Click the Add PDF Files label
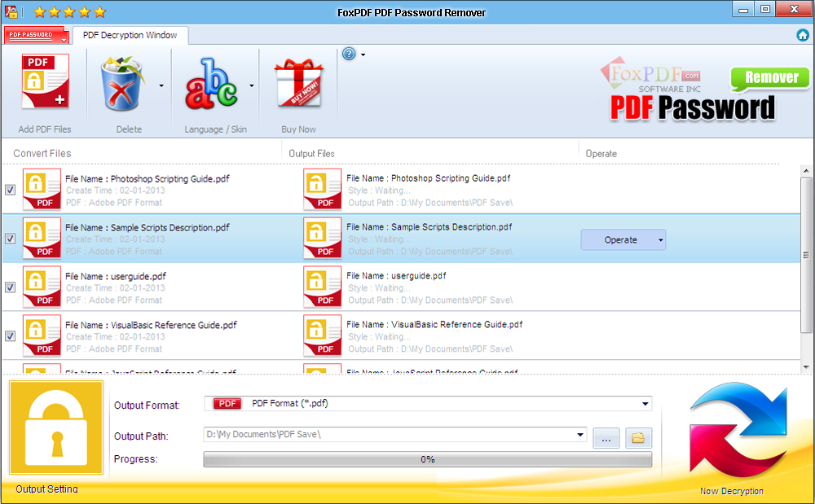Image resolution: width=815 pixels, height=504 pixels. tap(45, 129)
